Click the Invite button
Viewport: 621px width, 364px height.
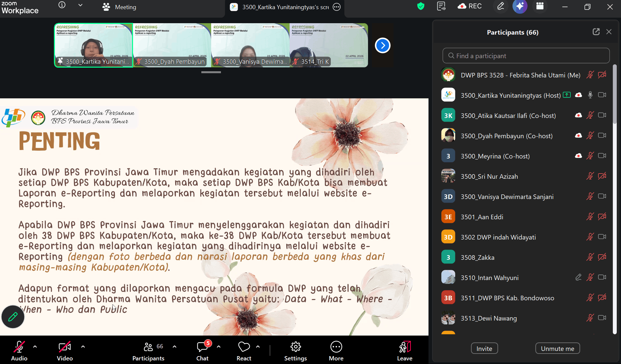coord(484,348)
